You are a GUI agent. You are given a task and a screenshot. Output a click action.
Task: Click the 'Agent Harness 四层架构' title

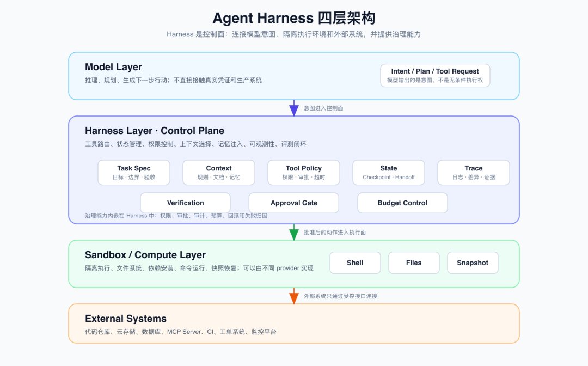pos(294,18)
